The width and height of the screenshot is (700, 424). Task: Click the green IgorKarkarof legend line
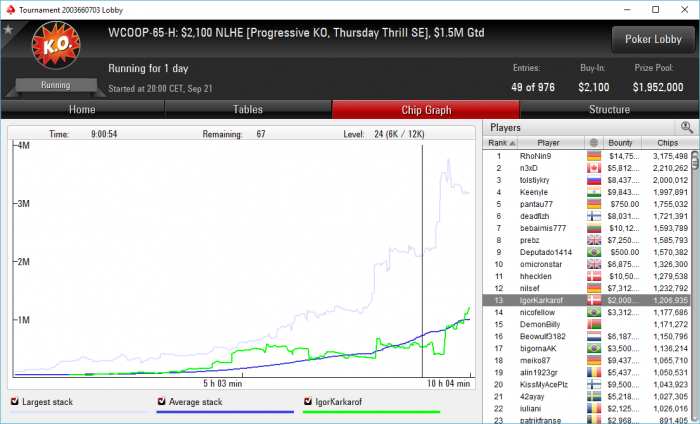(371, 412)
